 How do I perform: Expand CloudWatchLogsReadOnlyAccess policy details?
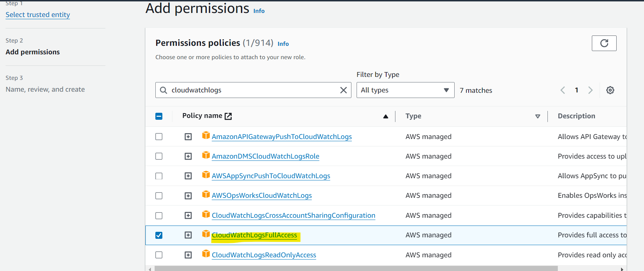(188, 255)
